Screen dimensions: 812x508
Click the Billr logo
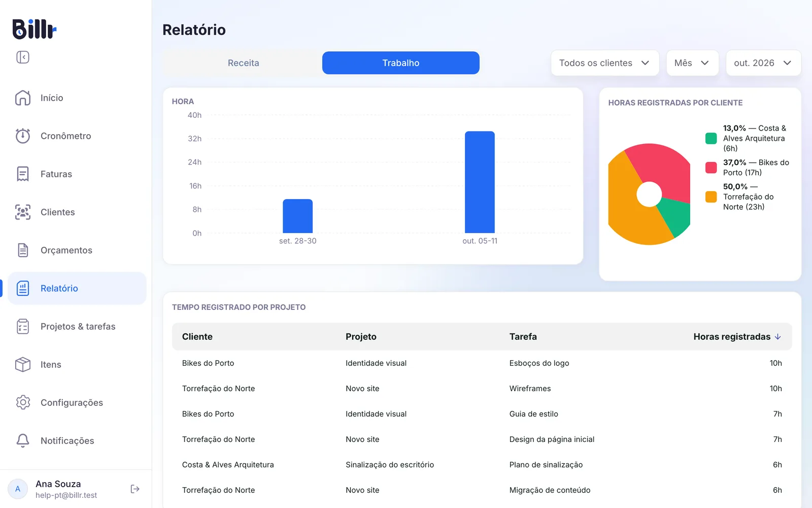[34, 29]
